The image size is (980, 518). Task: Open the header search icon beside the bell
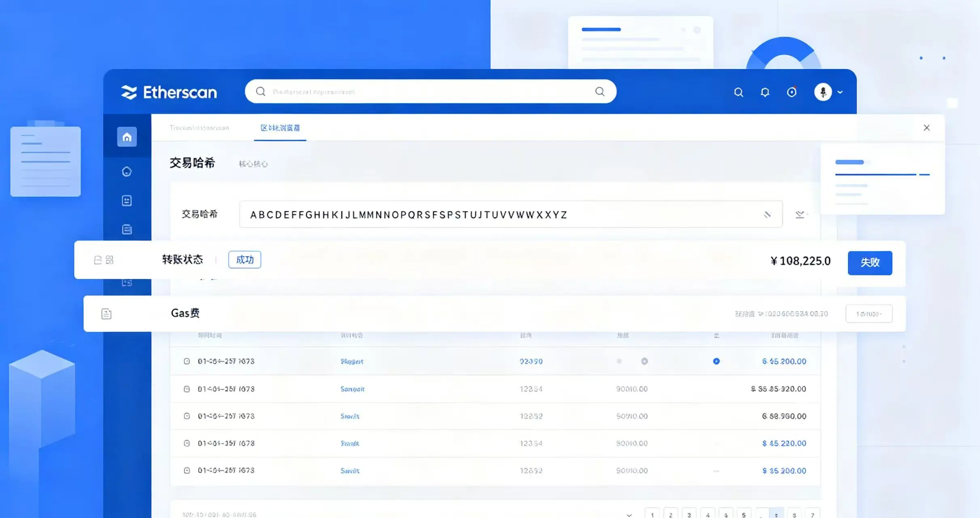point(738,92)
